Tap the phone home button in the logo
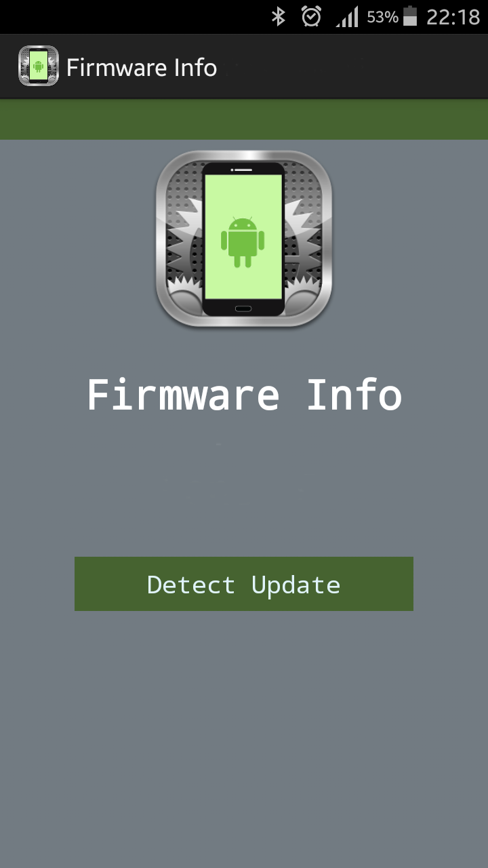The image size is (488, 868). coord(243,309)
